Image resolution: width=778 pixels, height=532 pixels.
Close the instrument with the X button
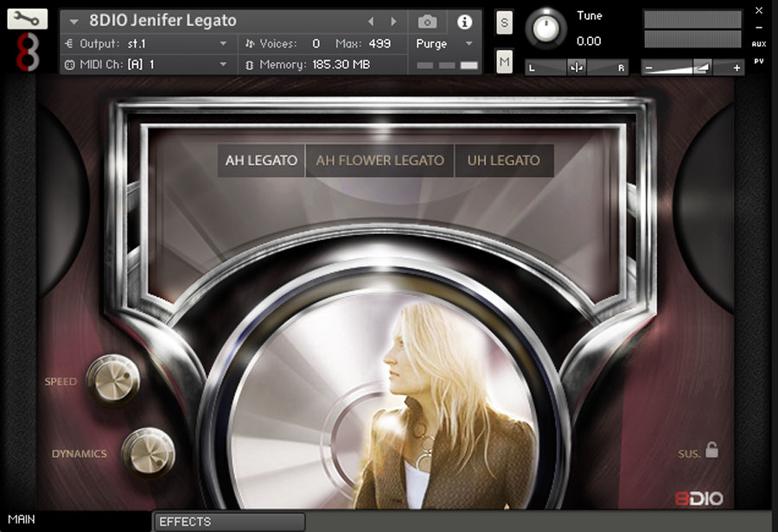pos(759,10)
